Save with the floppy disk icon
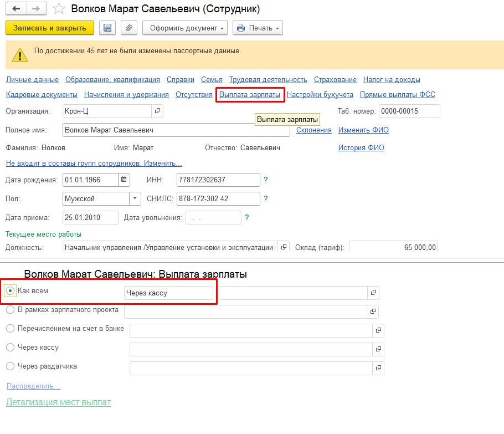This screenshot has height=434, width=504. [x=107, y=28]
